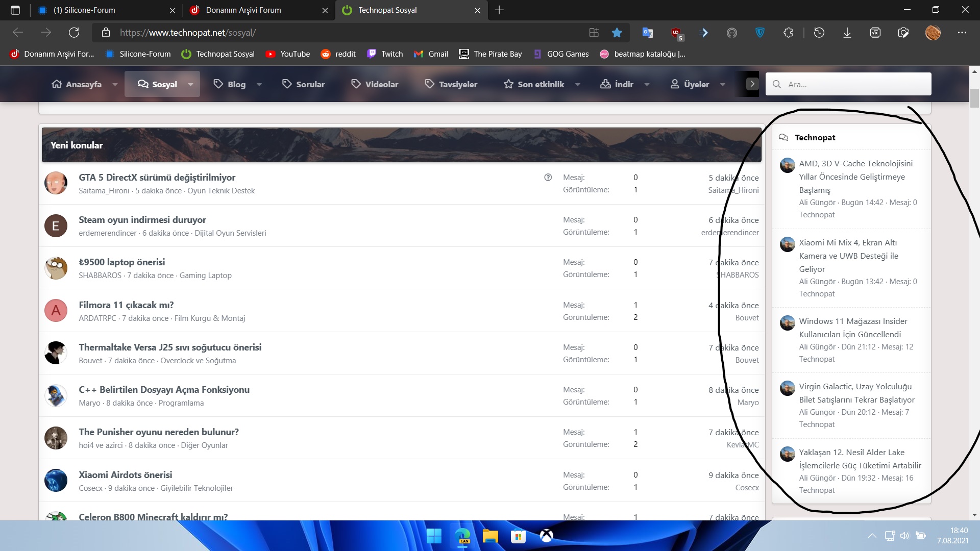Open the Twitch bookmark

(385, 54)
